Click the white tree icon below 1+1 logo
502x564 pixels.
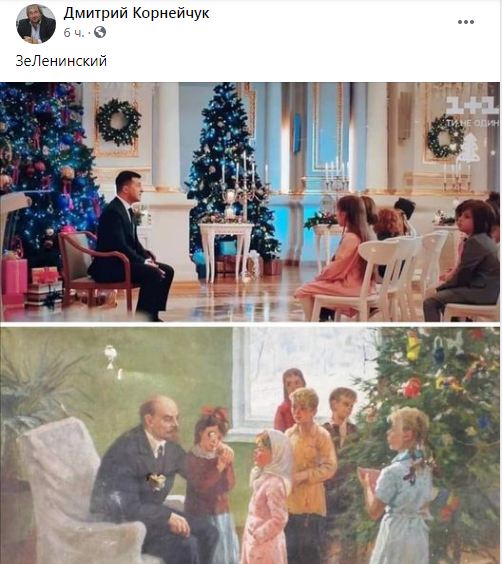pyautogui.click(x=470, y=148)
